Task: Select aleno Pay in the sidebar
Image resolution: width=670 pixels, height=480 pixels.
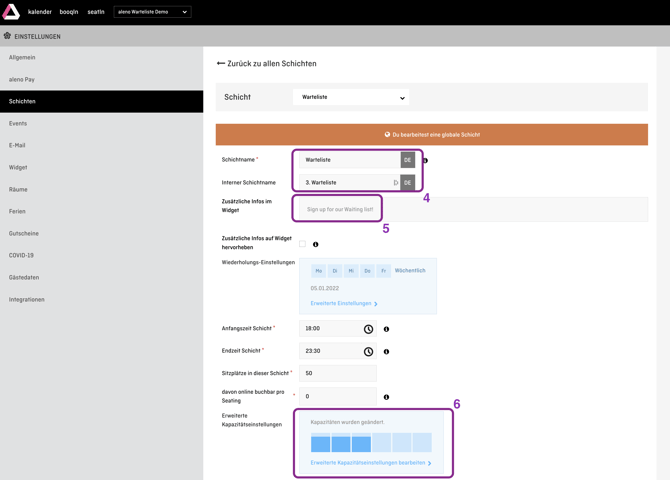Action: click(x=101, y=79)
